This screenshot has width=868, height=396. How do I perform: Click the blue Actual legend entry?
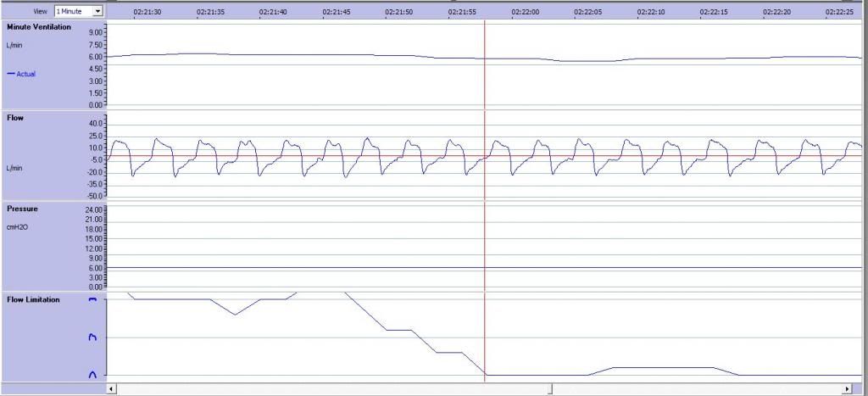(x=21, y=74)
